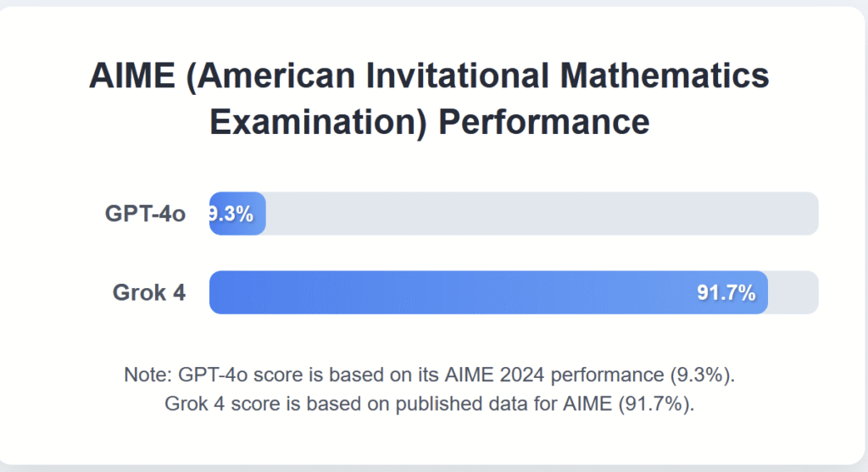This screenshot has height=472, width=868.
Task: Click the word Performance in the title
Action: tap(543, 122)
